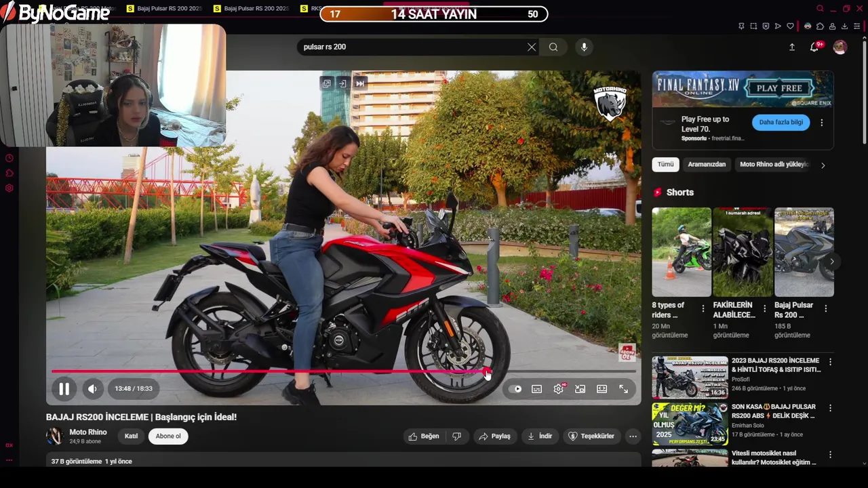Select the Tümü filter chip
This screenshot has width=868, height=488.
pos(666,165)
